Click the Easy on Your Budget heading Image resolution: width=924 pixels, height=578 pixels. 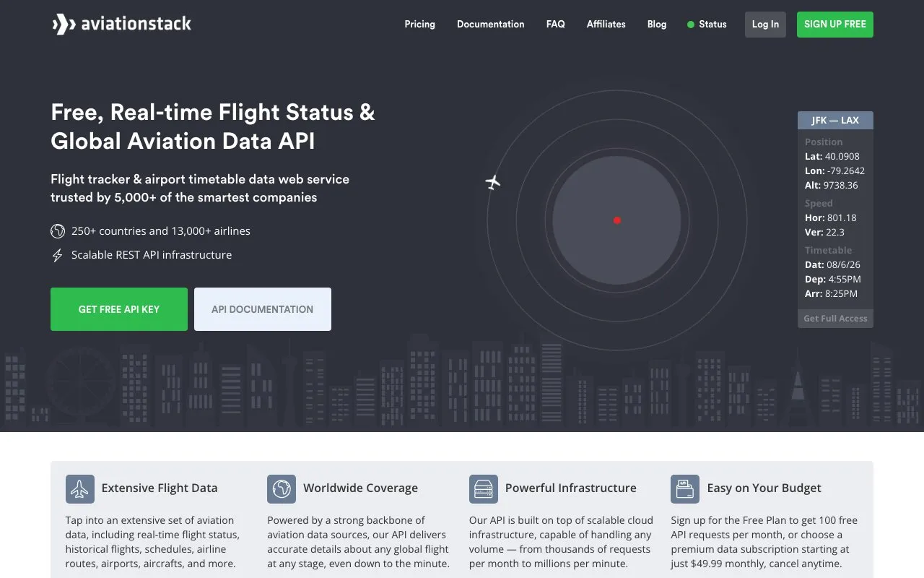(x=764, y=488)
